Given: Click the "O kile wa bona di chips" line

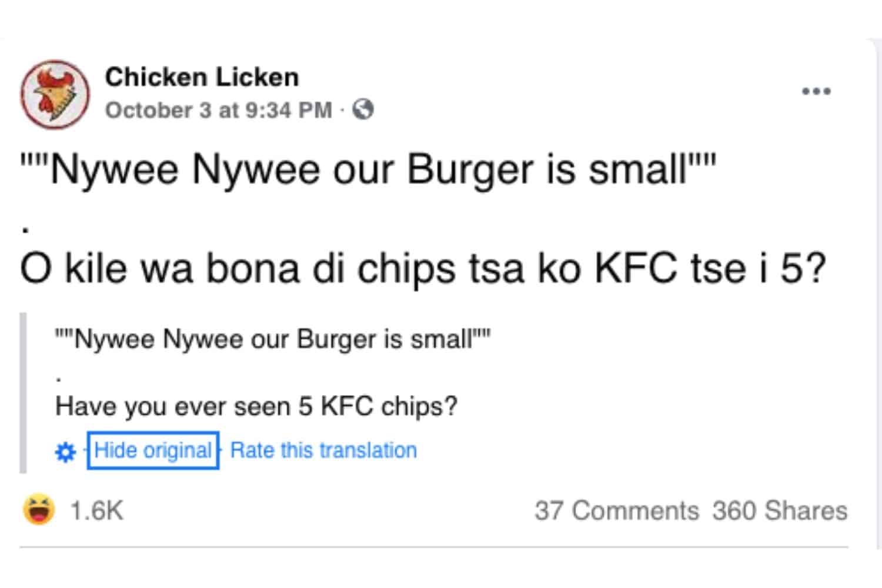Looking at the screenshot, I should (423, 269).
